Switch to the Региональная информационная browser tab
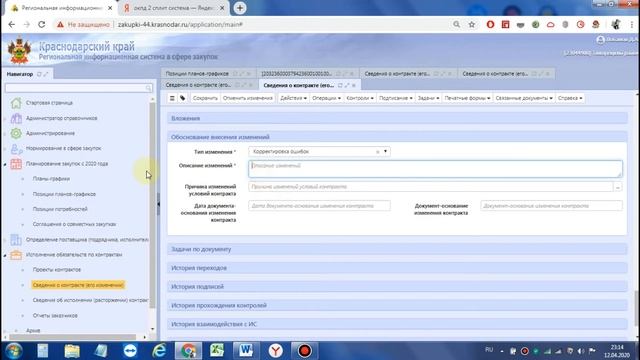The width and height of the screenshot is (640, 360). [x=61, y=8]
